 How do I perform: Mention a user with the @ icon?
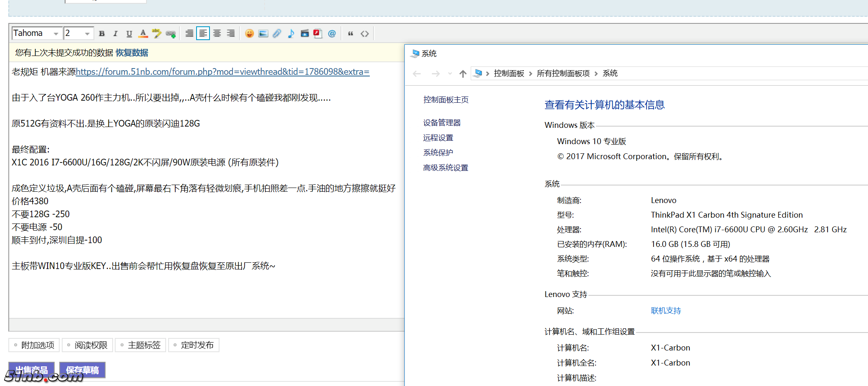pyautogui.click(x=332, y=33)
